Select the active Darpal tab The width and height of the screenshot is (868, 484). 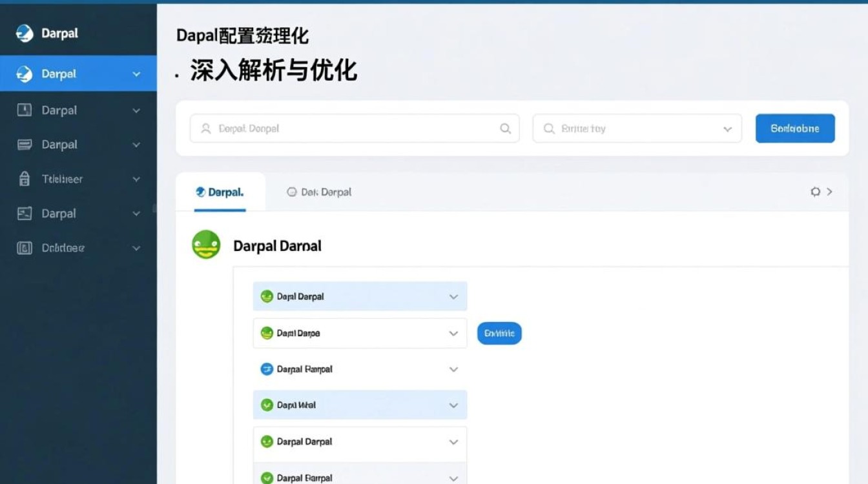tap(220, 192)
